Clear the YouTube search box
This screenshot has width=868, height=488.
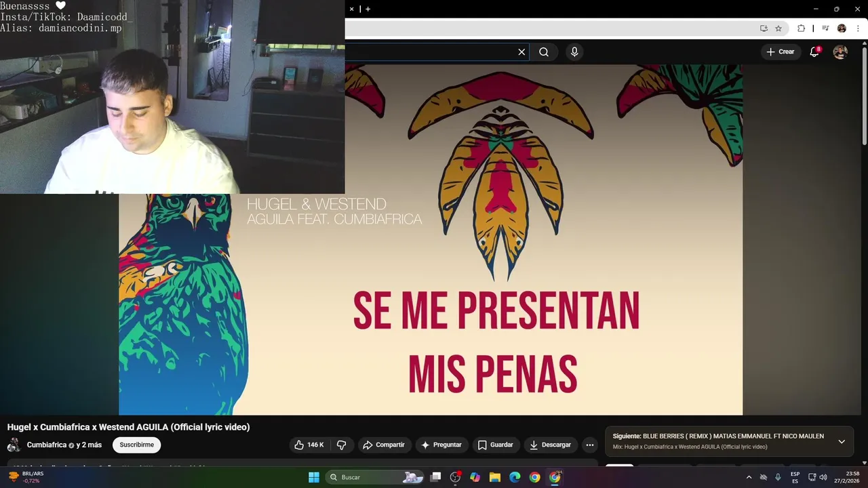point(521,52)
